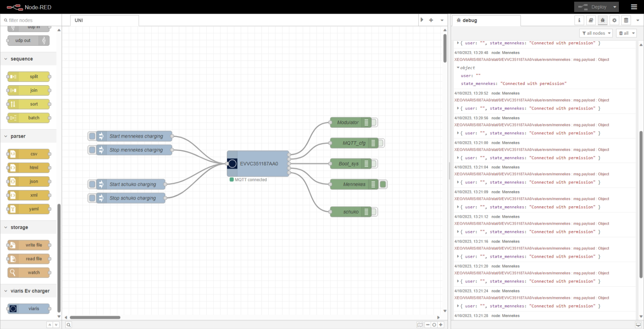This screenshot has width=644, height=329.
Task: Collapse the expanded debug object tree
Action: pos(458,68)
